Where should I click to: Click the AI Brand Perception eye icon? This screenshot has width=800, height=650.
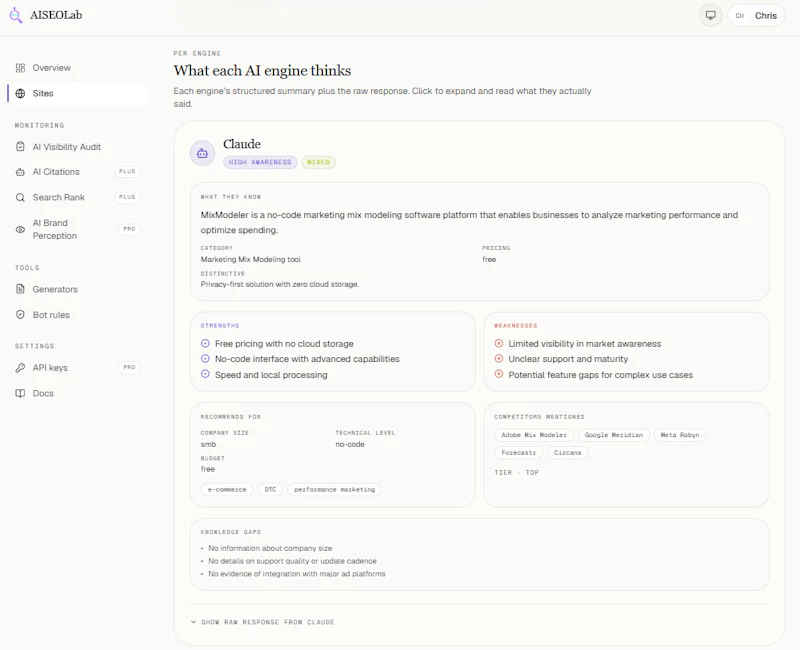coord(20,230)
